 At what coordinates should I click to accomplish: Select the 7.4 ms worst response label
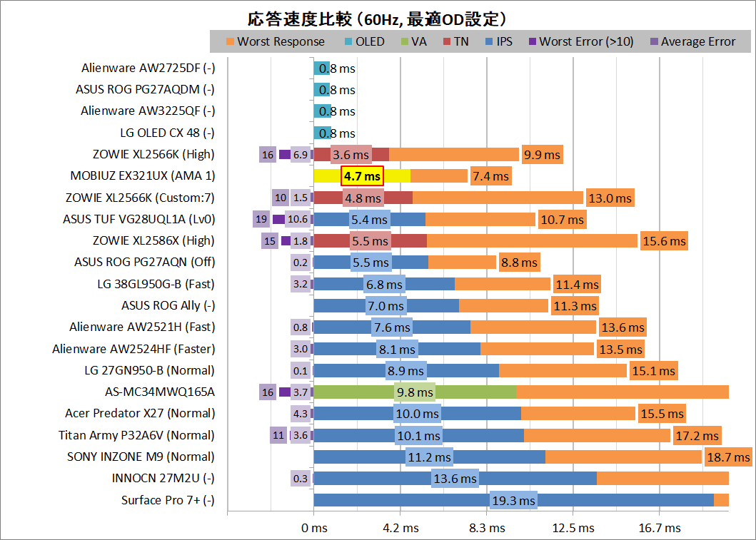point(491,176)
